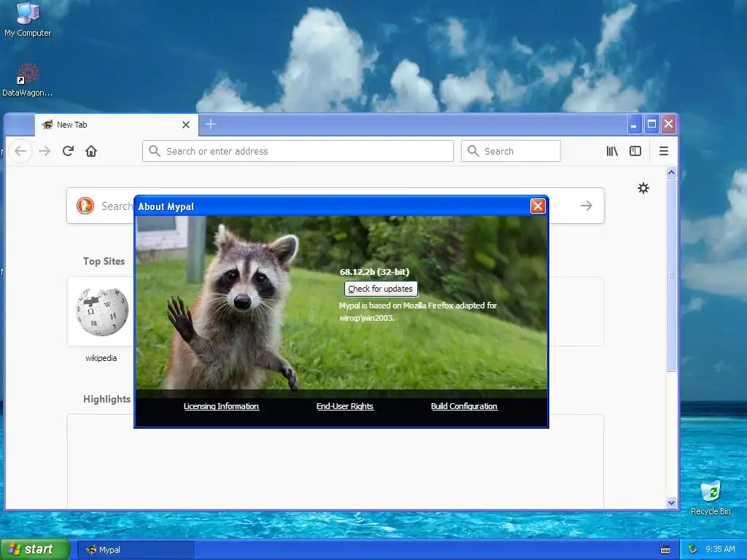Open the Library view icon
The width and height of the screenshot is (747, 560).
612,151
